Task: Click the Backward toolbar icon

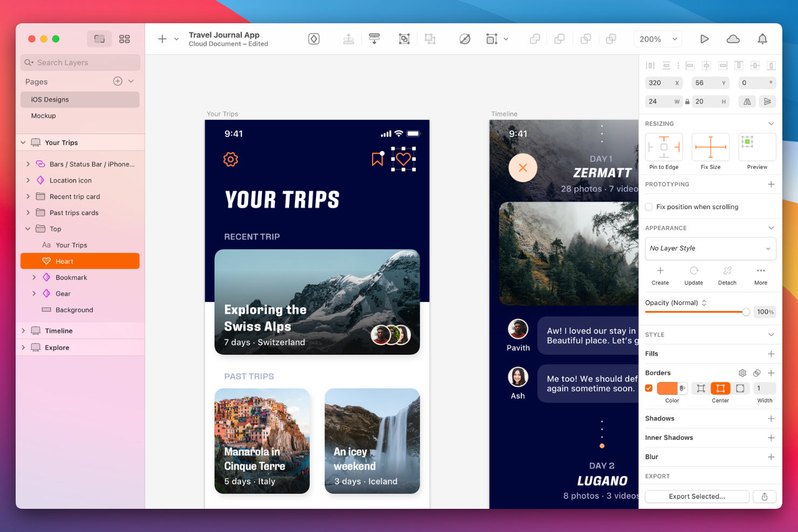Action: point(374,39)
